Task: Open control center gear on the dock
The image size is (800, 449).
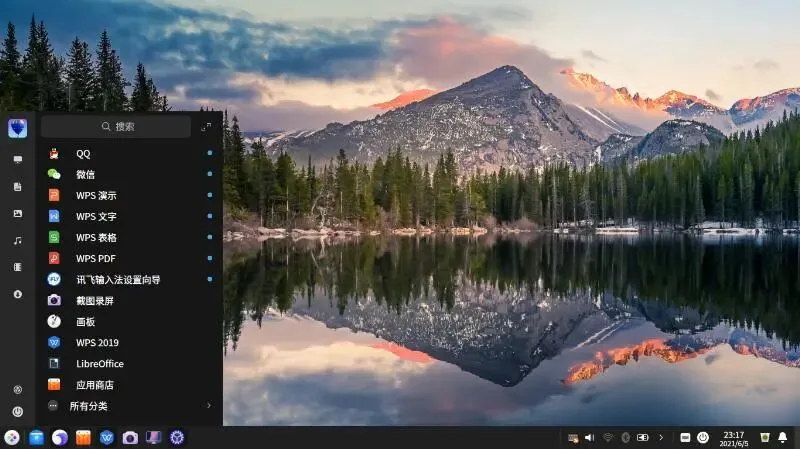Action: (x=177, y=438)
